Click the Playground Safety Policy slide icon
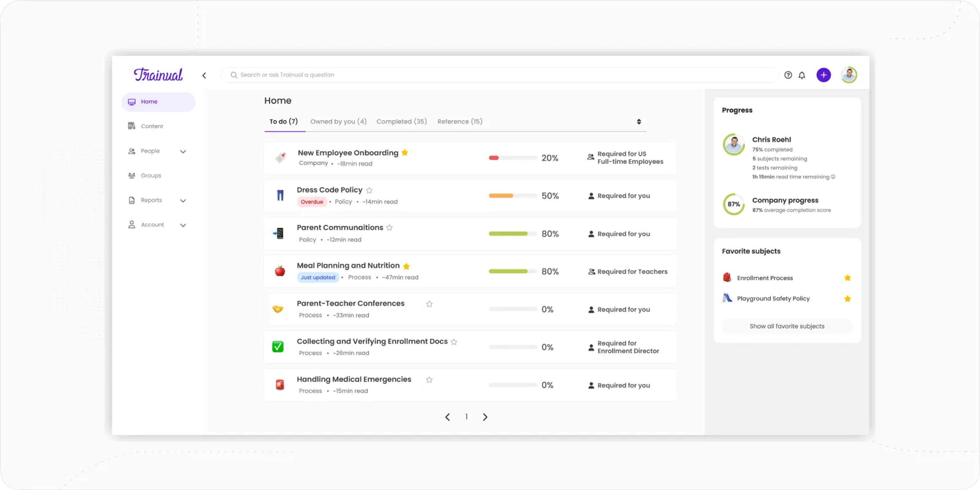The image size is (980, 490). coord(727,298)
